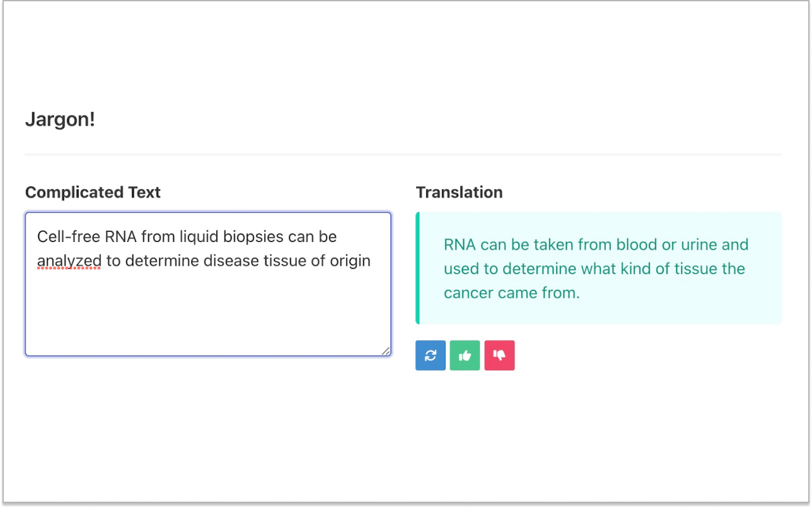
Task: Click the word "liquid" in the input
Action: click(x=199, y=237)
